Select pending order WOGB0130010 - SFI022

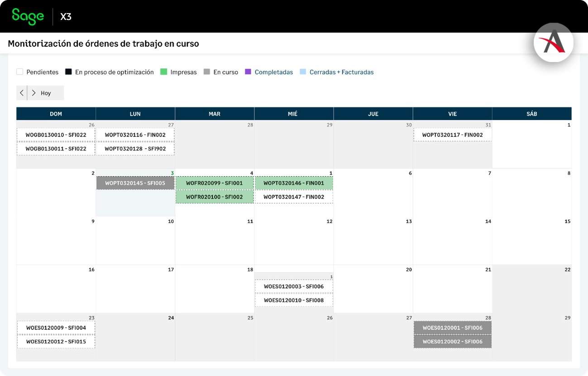click(56, 135)
